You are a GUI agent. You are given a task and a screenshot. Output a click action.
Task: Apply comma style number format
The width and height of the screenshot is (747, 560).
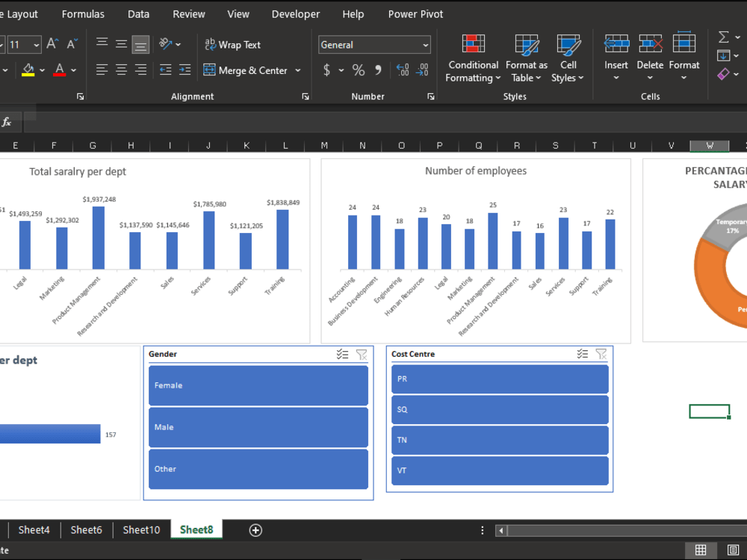click(378, 70)
